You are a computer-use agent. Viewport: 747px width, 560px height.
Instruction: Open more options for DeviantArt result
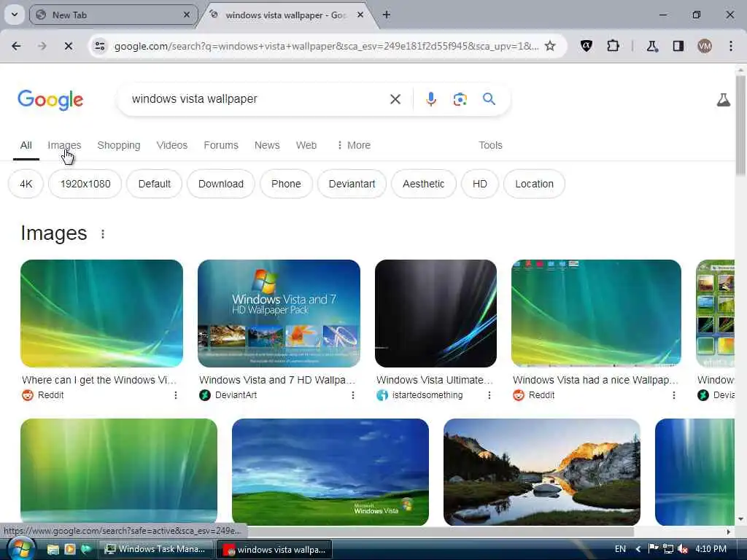pos(353,395)
